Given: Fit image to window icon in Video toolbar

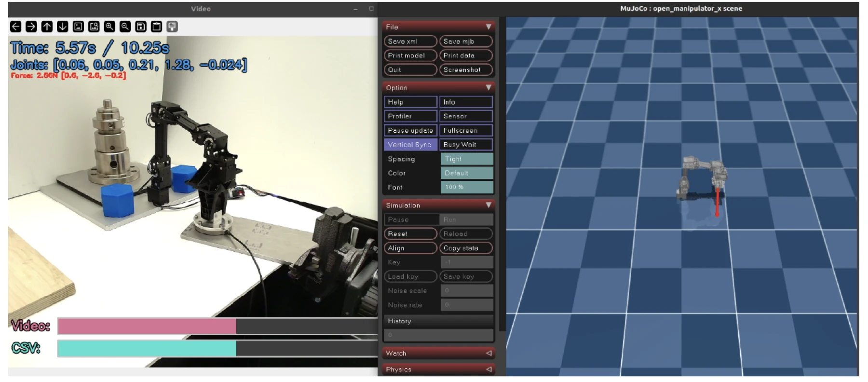Looking at the screenshot, I should [x=94, y=27].
